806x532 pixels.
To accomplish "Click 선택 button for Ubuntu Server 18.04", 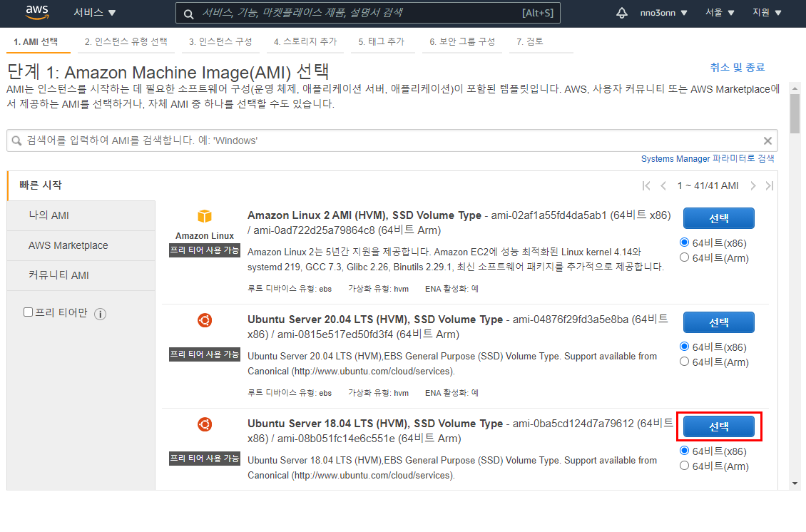I will tap(718, 426).
